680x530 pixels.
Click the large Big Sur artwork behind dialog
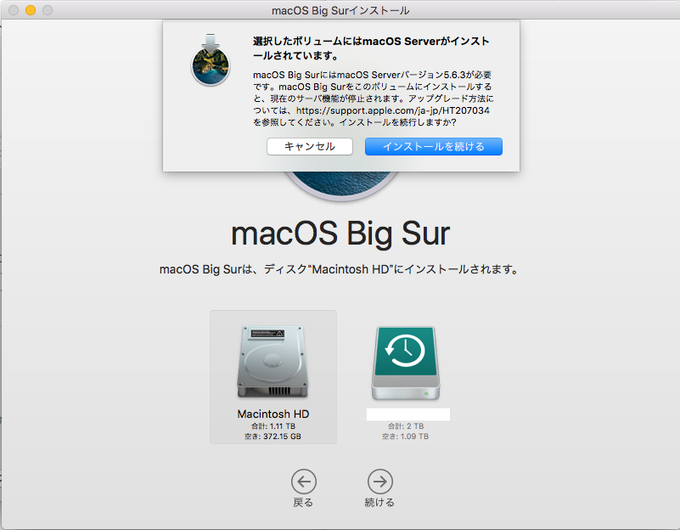tap(341, 186)
